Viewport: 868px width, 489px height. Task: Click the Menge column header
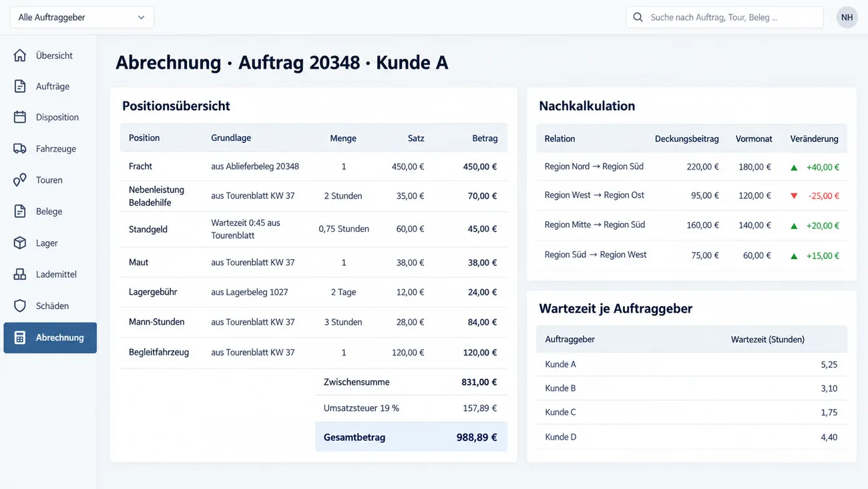(x=343, y=138)
